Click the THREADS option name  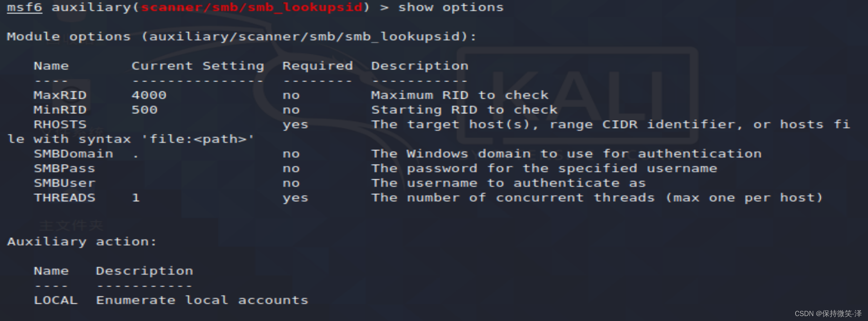(x=64, y=198)
